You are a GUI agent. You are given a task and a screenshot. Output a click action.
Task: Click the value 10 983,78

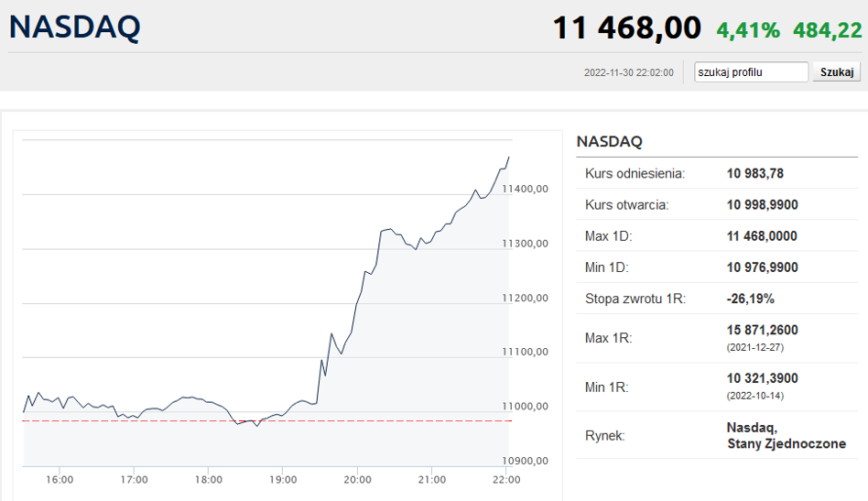coord(755,173)
